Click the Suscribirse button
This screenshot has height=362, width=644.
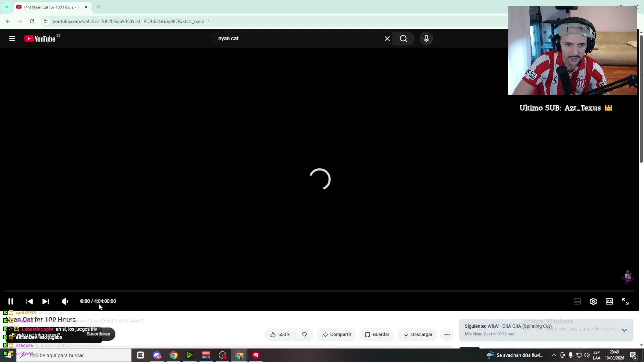(98, 334)
